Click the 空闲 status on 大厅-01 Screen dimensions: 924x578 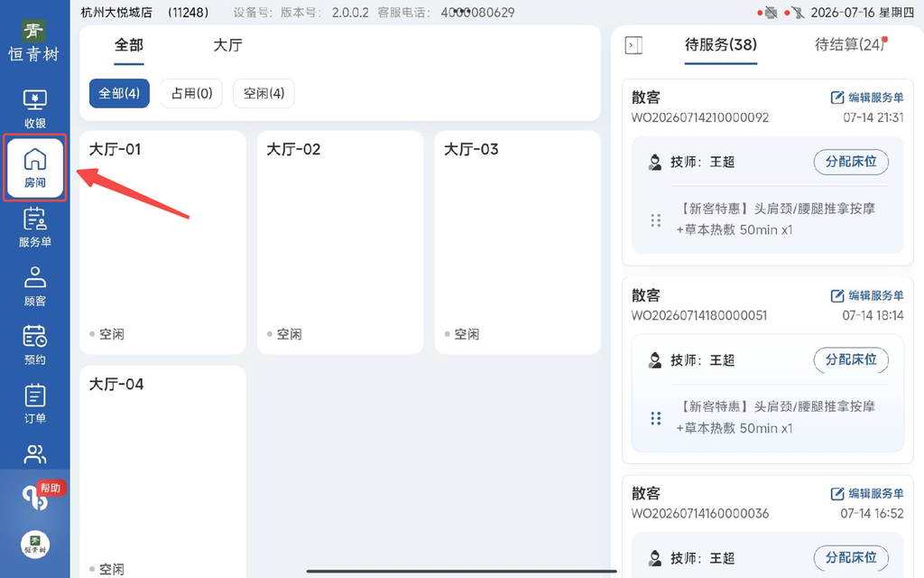[107, 334]
